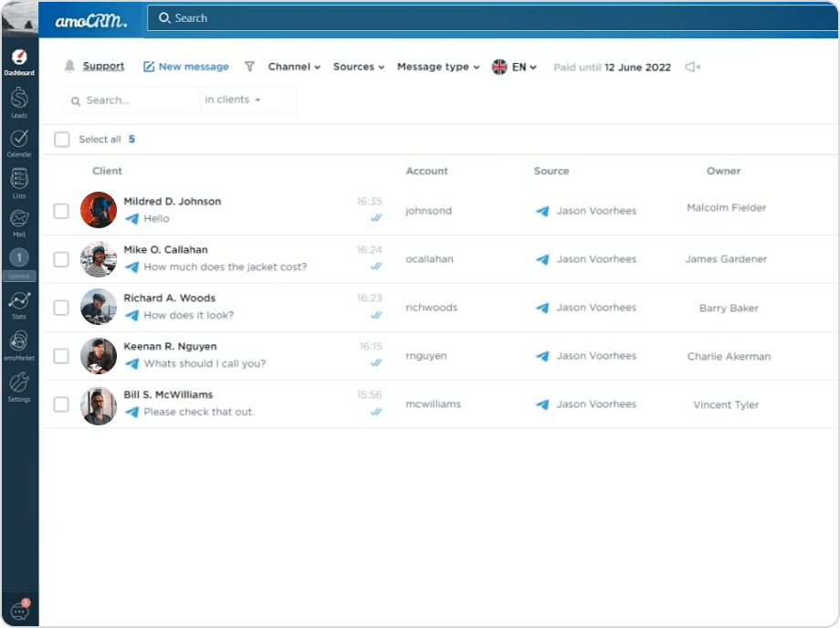Expand the Channel dropdown
The image size is (840, 628).
click(293, 67)
